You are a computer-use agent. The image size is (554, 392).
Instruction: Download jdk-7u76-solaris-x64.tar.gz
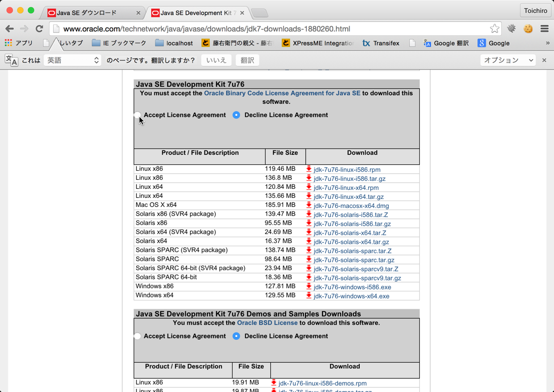click(x=351, y=242)
